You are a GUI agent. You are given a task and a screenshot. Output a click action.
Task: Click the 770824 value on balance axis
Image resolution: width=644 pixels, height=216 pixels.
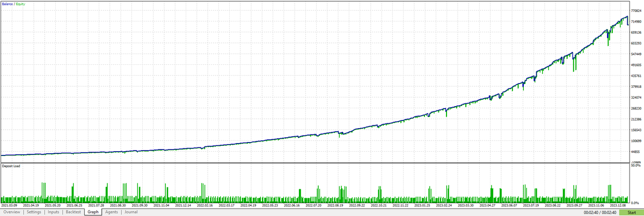[x=637, y=10]
